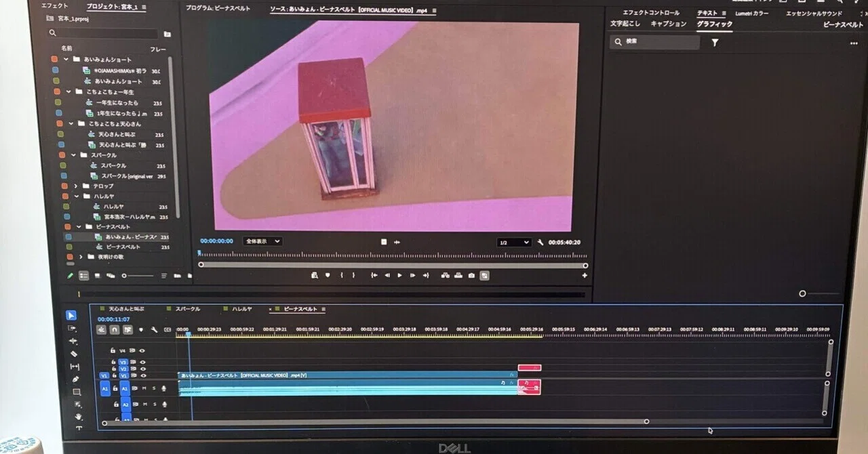Toggle V1 track output eye
Screen dimensions: 868x454
(x=143, y=375)
